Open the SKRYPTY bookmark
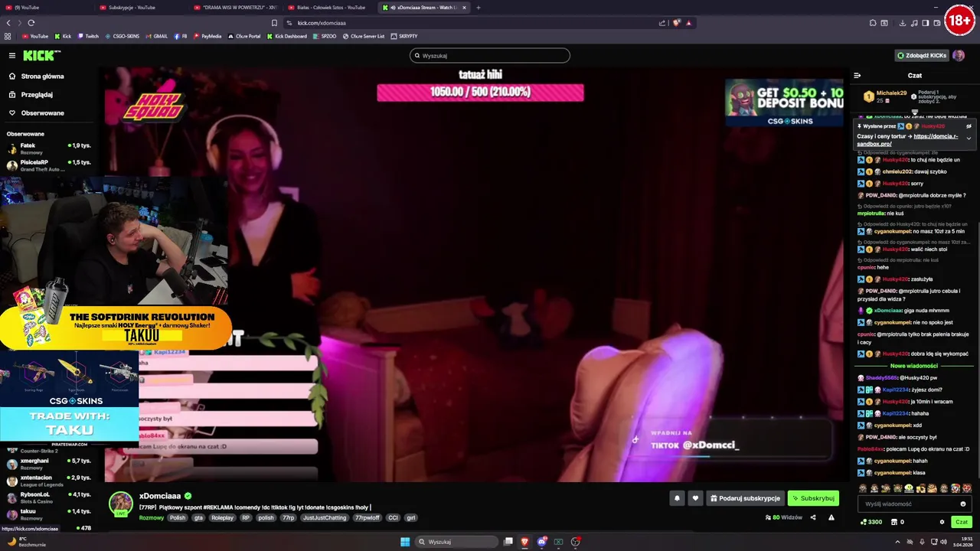 click(404, 36)
